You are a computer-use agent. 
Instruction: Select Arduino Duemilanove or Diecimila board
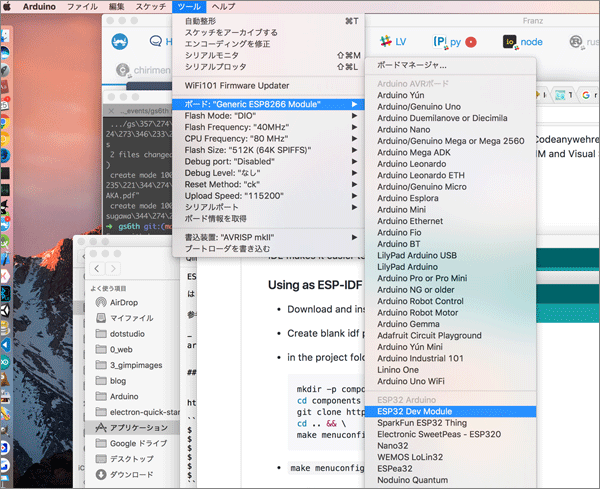click(x=450, y=118)
